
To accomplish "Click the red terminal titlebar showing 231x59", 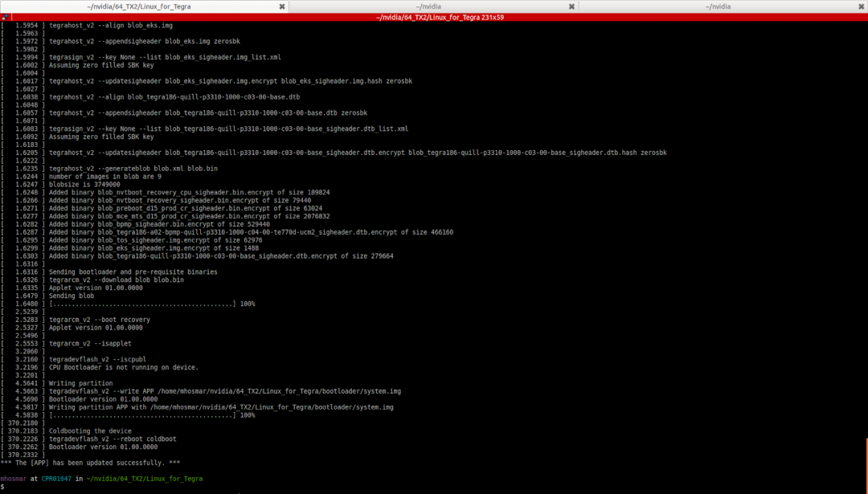I will tap(434, 17).
